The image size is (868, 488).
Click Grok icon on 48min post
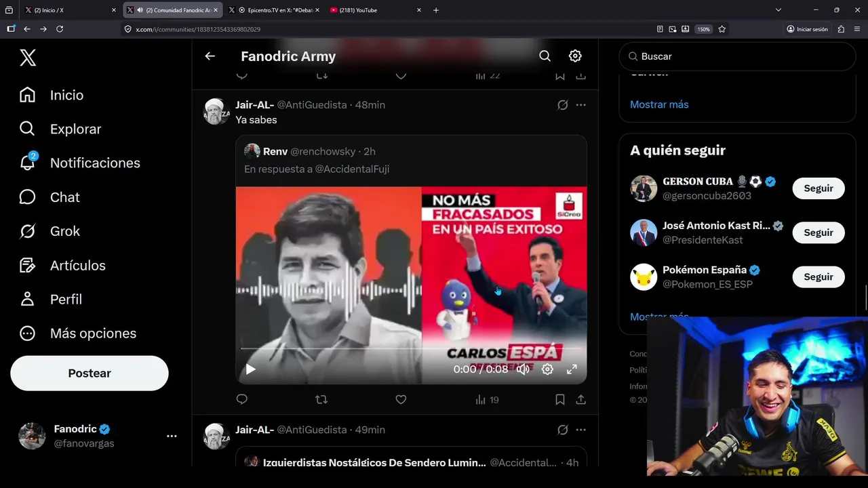pos(562,105)
